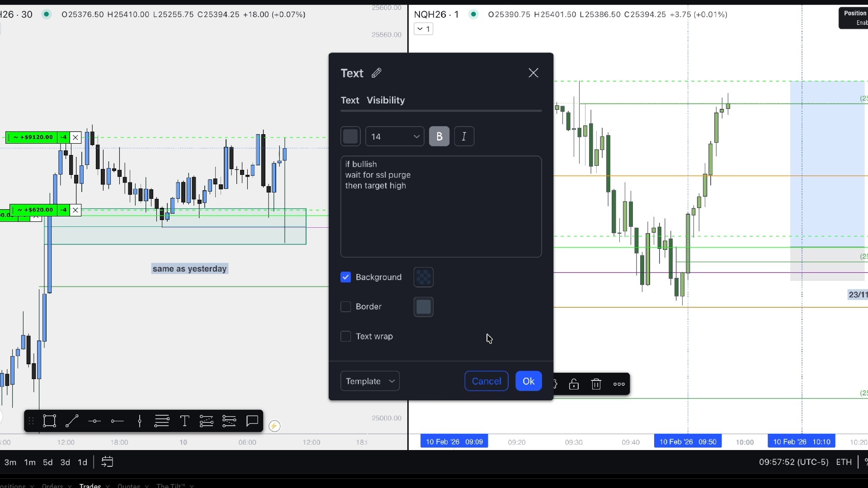The image size is (868, 488).
Task: Select the Text drawing tool
Action: (184, 421)
